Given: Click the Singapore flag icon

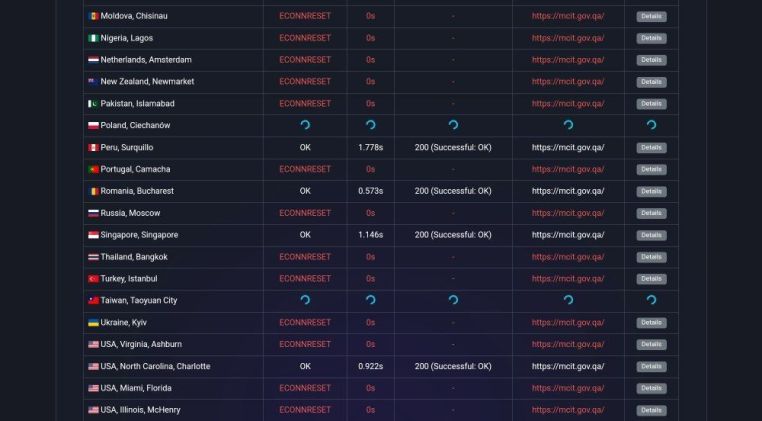Looking at the screenshot, I should pos(93,235).
